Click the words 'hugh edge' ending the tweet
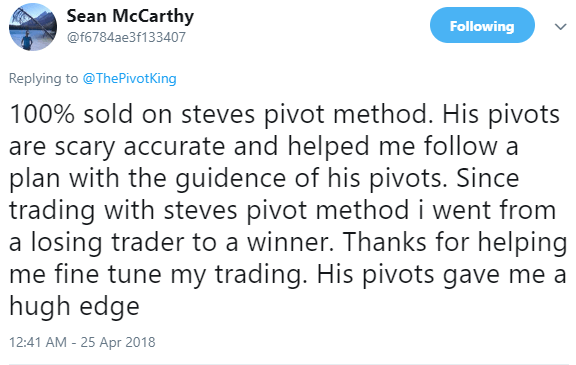 pos(74,307)
